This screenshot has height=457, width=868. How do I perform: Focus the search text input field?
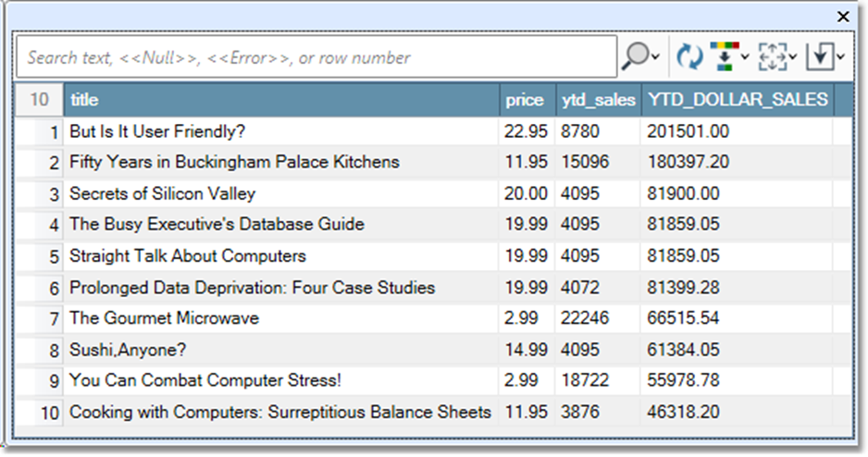315,57
